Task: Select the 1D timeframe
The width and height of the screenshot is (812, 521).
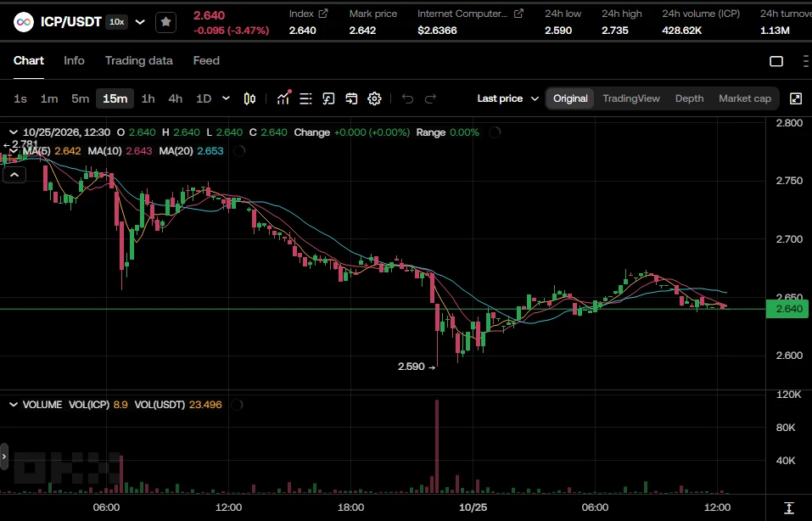Action: (x=204, y=98)
